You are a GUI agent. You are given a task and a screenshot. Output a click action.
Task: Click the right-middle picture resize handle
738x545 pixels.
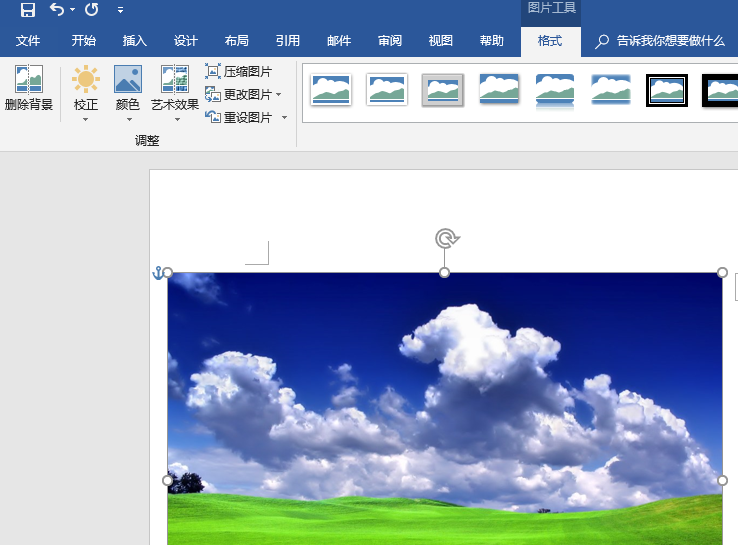pyautogui.click(x=722, y=481)
